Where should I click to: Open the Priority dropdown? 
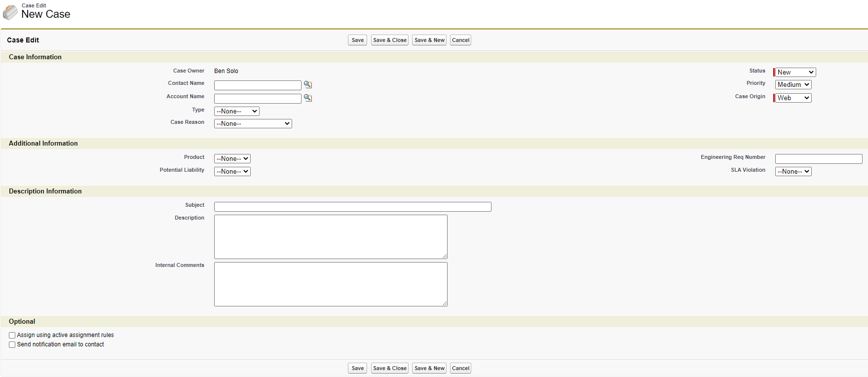click(x=793, y=85)
